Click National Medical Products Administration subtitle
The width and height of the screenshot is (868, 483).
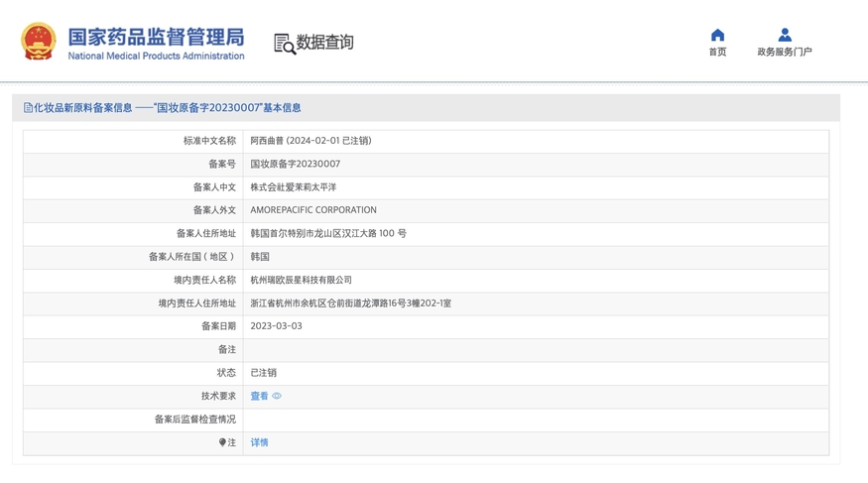(156, 56)
